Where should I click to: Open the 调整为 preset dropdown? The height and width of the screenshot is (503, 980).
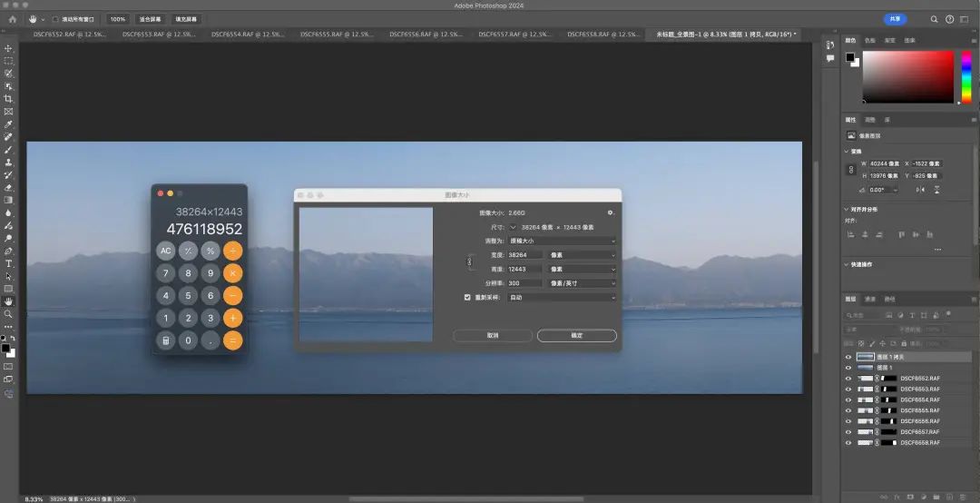(562, 241)
